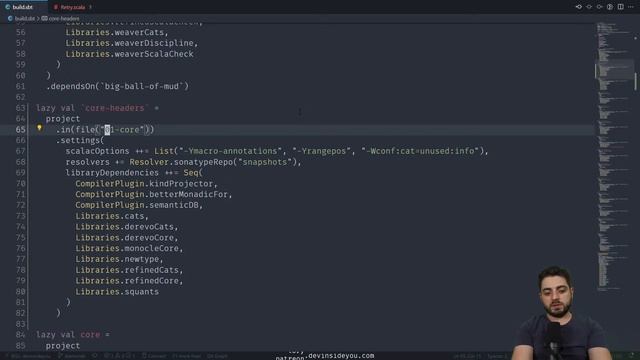
Task: Place cursor in the "01-core" file string
Action: [122, 130]
